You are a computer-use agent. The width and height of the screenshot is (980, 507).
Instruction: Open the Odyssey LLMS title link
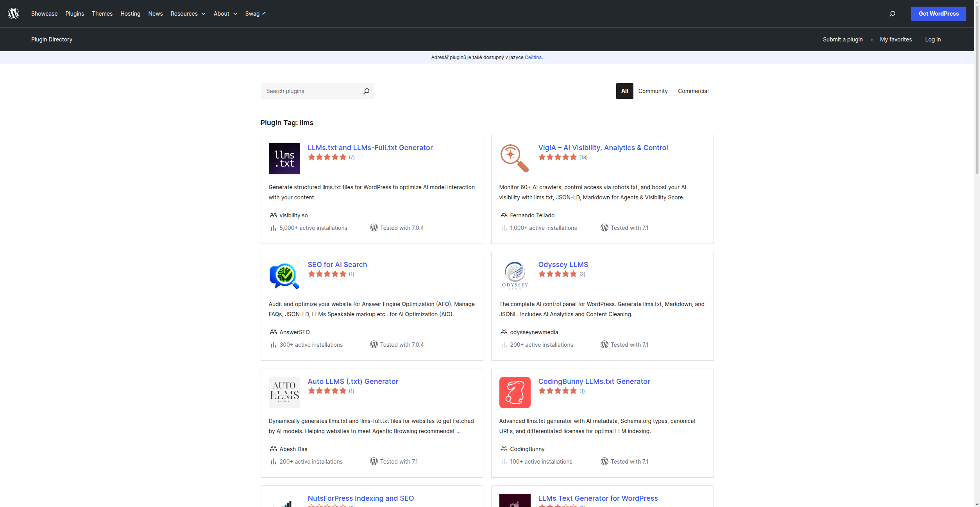pyautogui.click(x=563, y=265)
